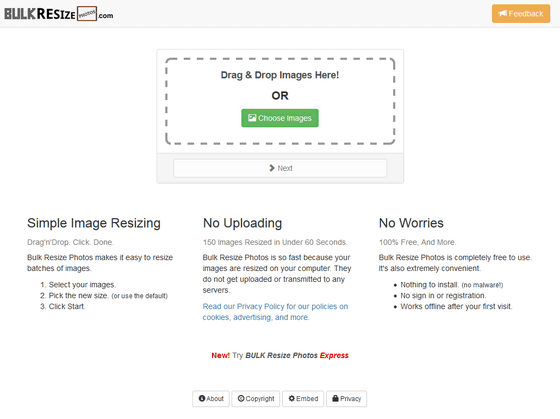This screenshot has height=419, width=560.
Task: Click the copyright symbol icon
Action: (241, 399)
